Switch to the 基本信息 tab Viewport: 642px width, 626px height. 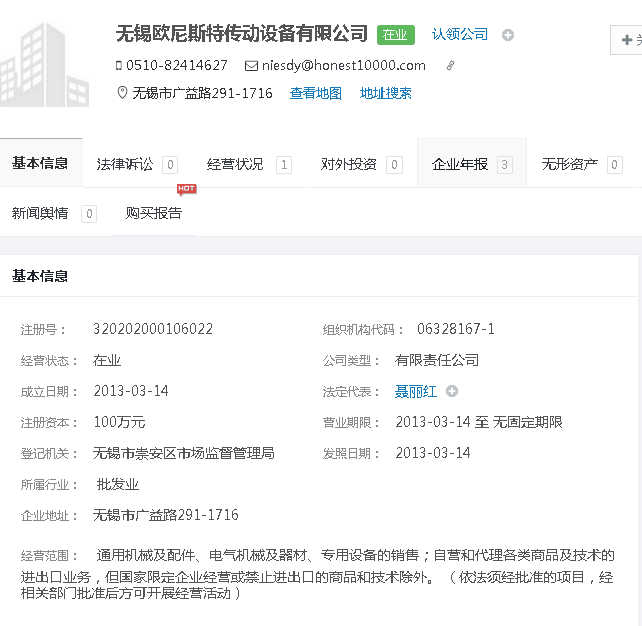[x=41, y=163]
